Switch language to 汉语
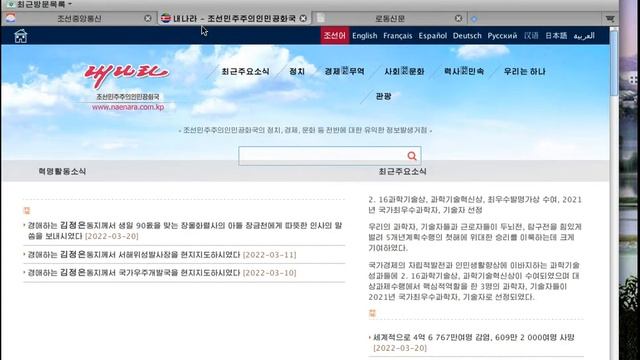640x360 pixels. (531, 36)
